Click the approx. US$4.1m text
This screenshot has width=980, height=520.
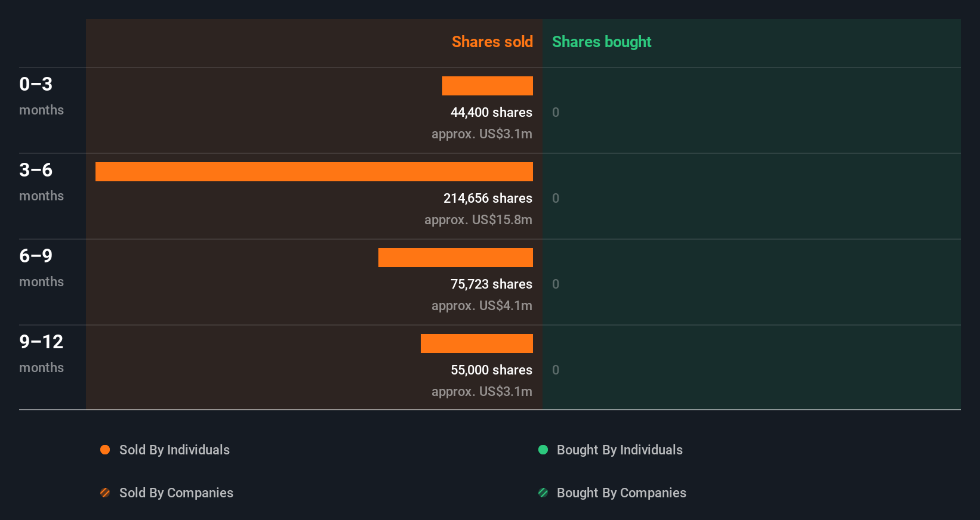click(x=482, y=305)
